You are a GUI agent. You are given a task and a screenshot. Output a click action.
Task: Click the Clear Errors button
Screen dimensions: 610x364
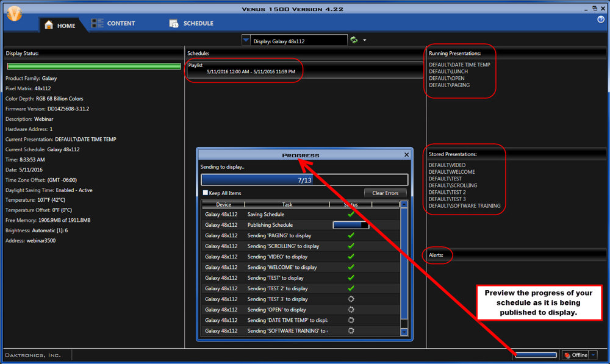click(385, 193)
